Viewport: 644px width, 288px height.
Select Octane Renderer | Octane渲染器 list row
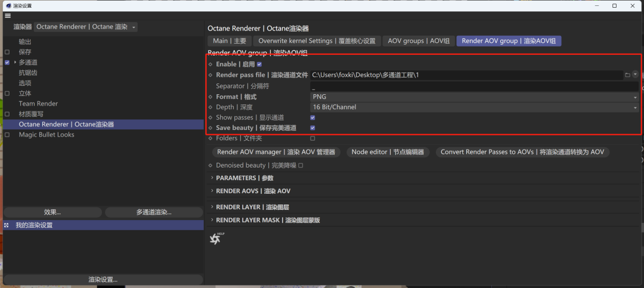[x=104, y=125]
